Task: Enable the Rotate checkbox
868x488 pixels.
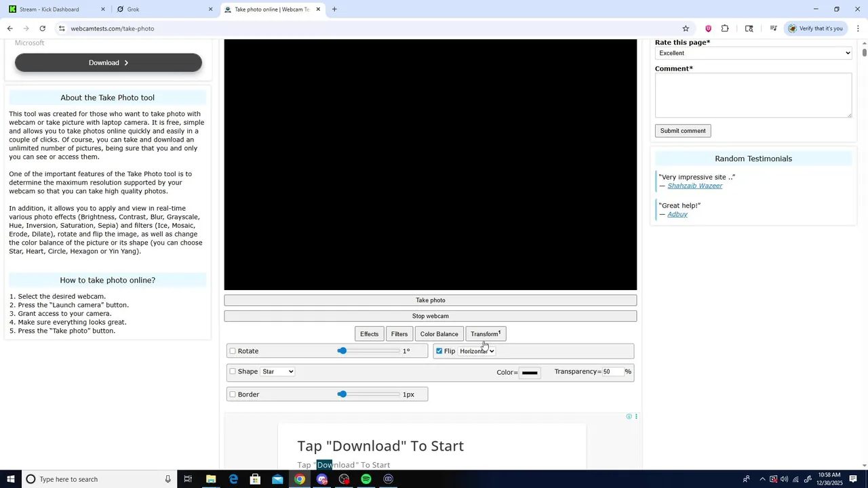Action: pos(233,351)
